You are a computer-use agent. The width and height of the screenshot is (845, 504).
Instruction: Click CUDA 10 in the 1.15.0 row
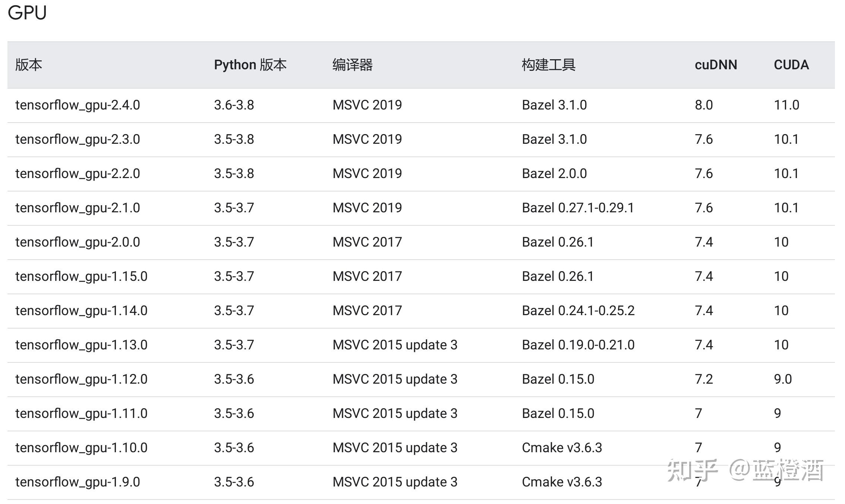coord(781,276)
